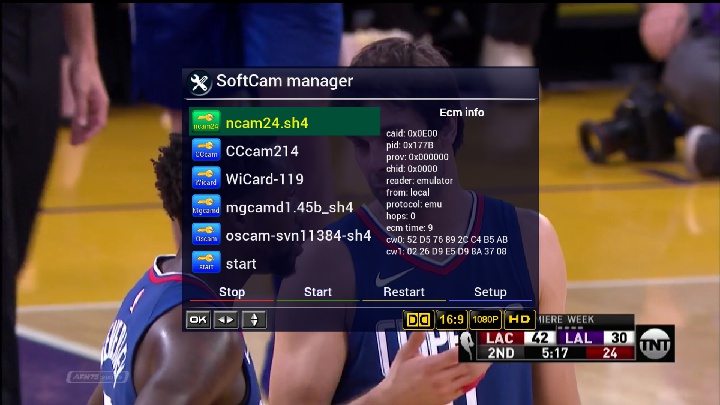This screenshot has width=720, height=405.
Task: Click the red Stop button
Action: pyautogui.click(x=232, y=292)
